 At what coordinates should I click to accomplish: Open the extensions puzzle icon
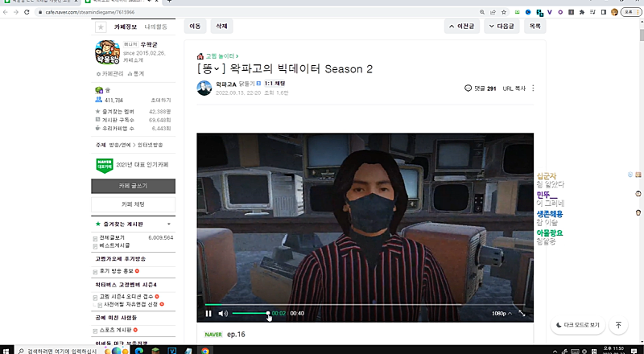[x=581, y=12]
